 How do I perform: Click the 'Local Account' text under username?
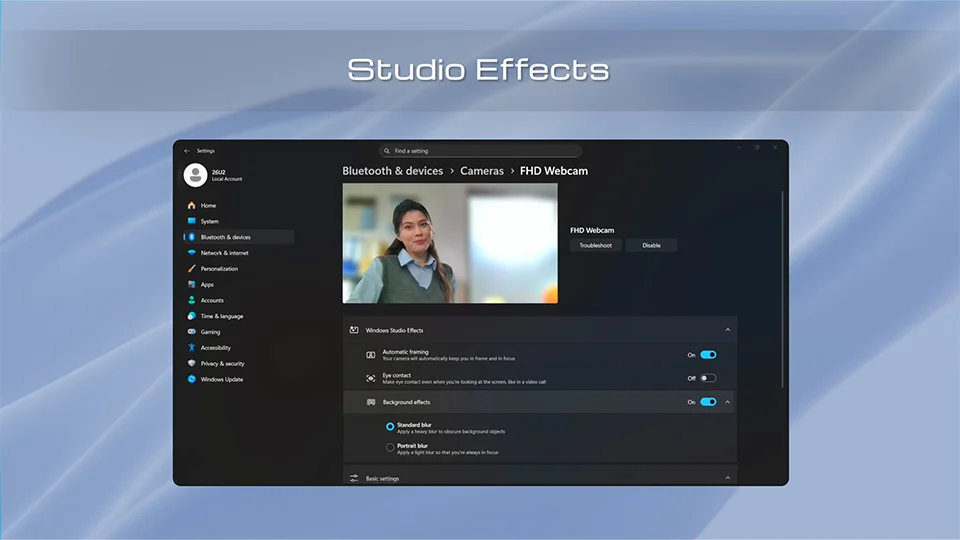[x=227, y=179]
